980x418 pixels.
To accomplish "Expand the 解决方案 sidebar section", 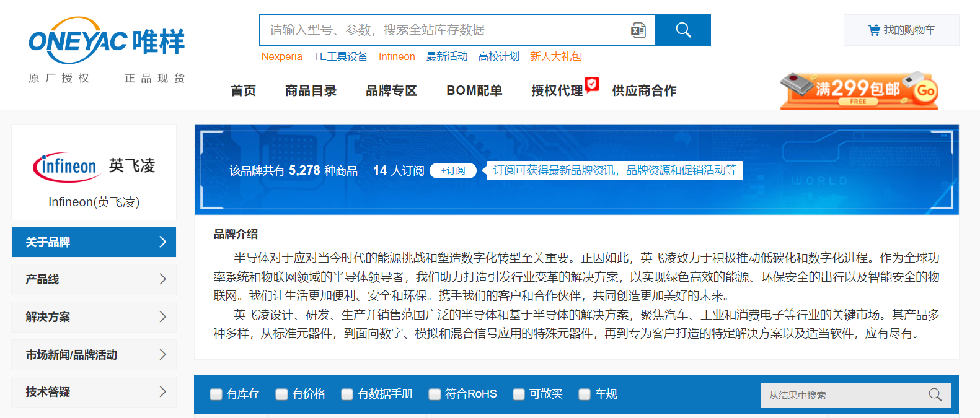I will [94, 317].
